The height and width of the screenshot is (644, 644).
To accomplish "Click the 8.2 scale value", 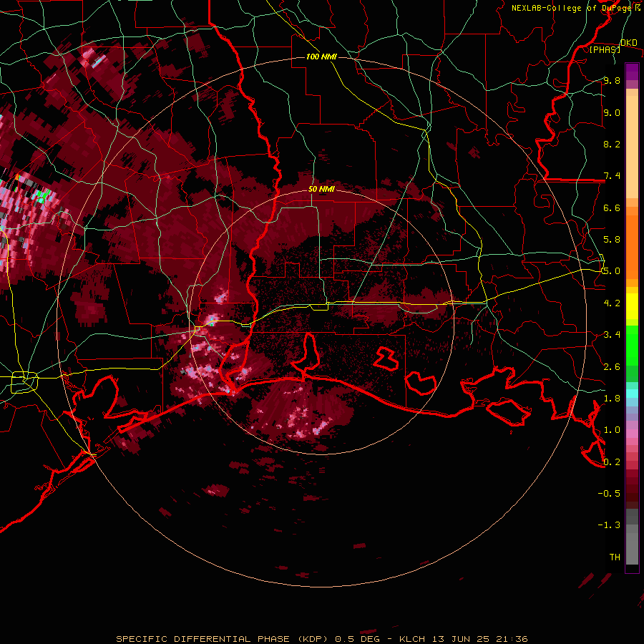I will (612, 144).
